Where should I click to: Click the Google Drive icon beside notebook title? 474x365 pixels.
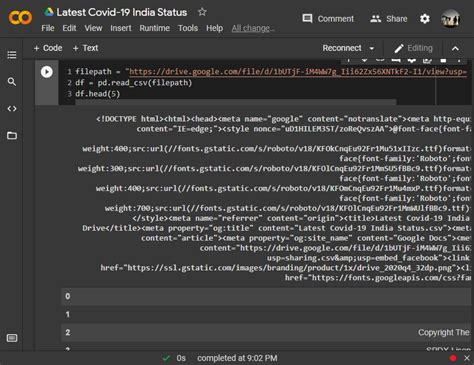49,12
